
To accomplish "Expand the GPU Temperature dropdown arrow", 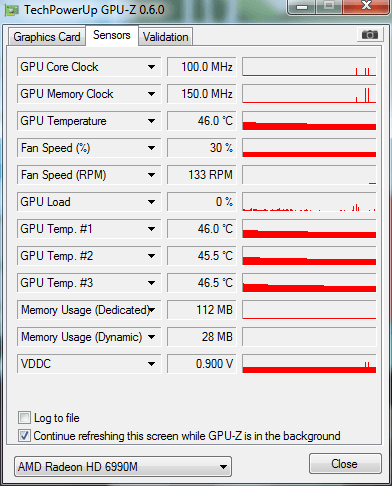I will 151,121.
